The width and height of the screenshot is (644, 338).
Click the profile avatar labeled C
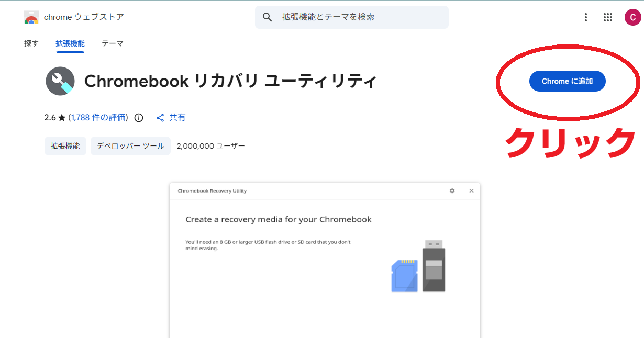[x=632, y=17]
